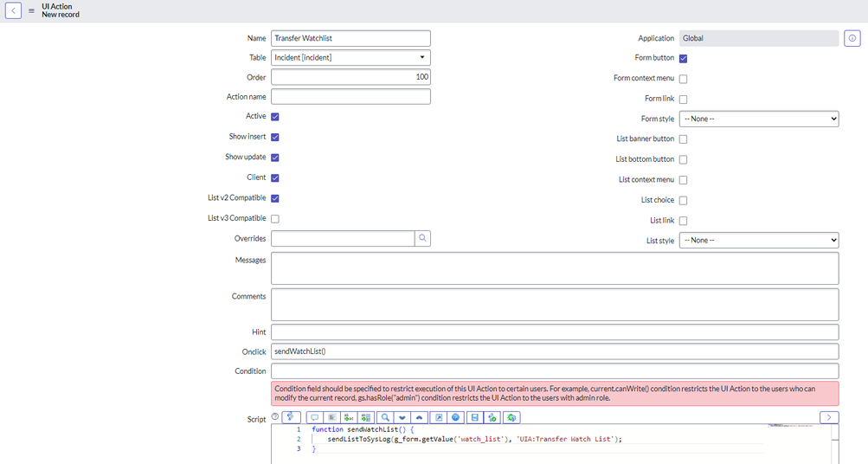Click the Onclick field with sendWatchList()
Image resolution: width=868 pixels, height=464 pixels.
coord(555,351)
